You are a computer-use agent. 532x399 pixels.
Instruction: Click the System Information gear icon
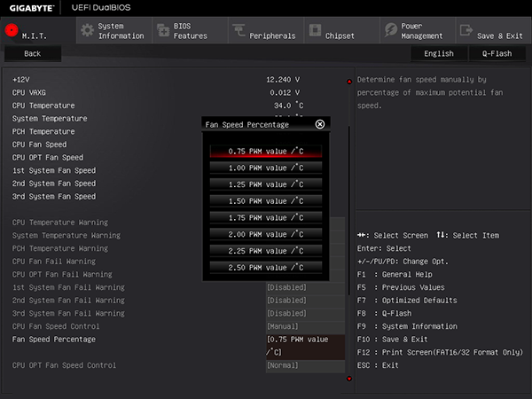point(87,30)
